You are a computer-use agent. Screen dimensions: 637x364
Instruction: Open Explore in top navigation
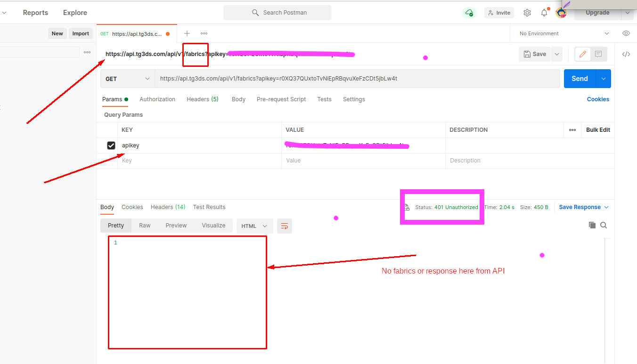tap(75, 13)
